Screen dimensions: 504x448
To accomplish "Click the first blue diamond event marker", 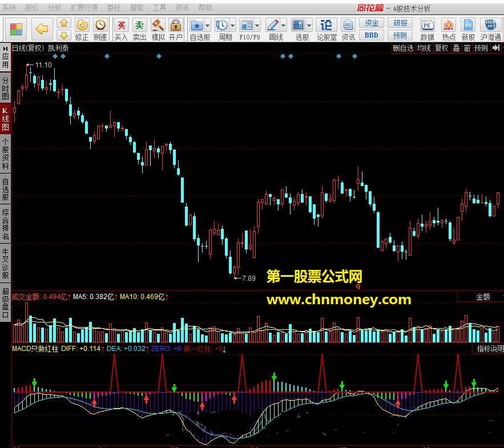I will [55, 56].
